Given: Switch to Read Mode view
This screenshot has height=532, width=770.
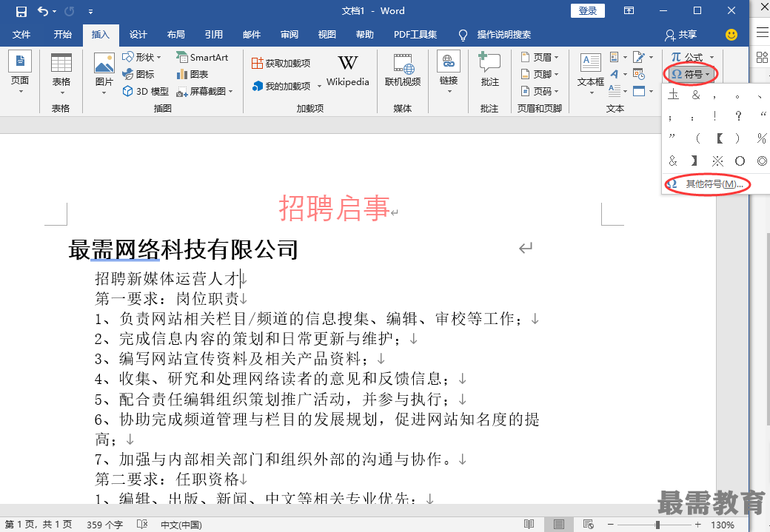Looking at the screenshot, I should (x=529, y=524).
